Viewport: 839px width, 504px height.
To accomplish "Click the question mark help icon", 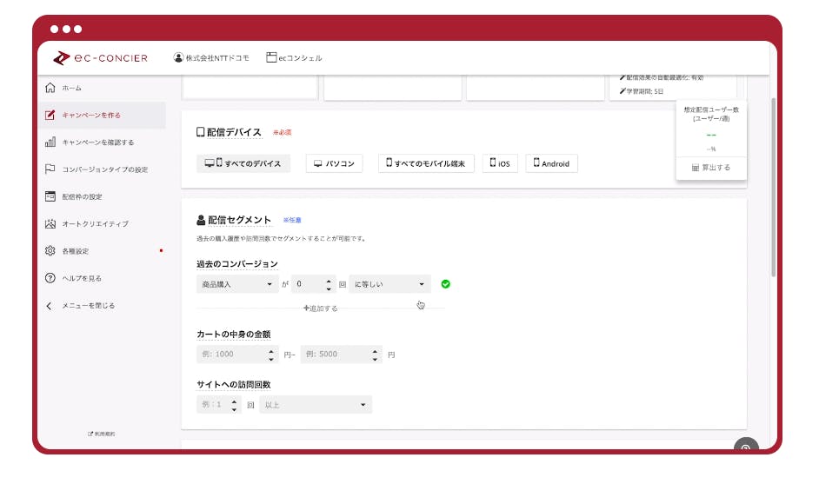I will click(x=50, y=278).
